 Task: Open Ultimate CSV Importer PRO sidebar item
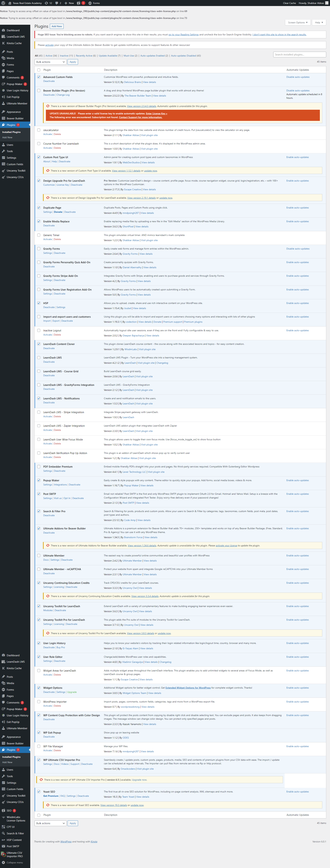click(15, 855)
